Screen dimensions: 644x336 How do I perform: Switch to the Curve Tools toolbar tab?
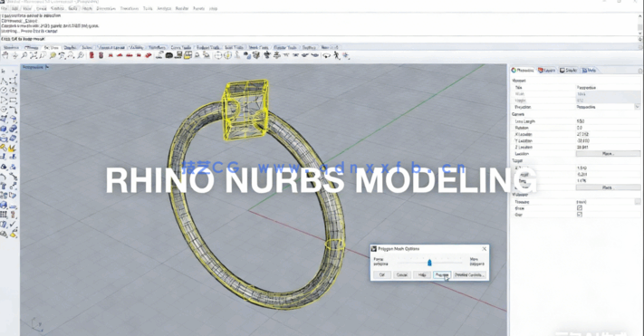tap(181, 48)
